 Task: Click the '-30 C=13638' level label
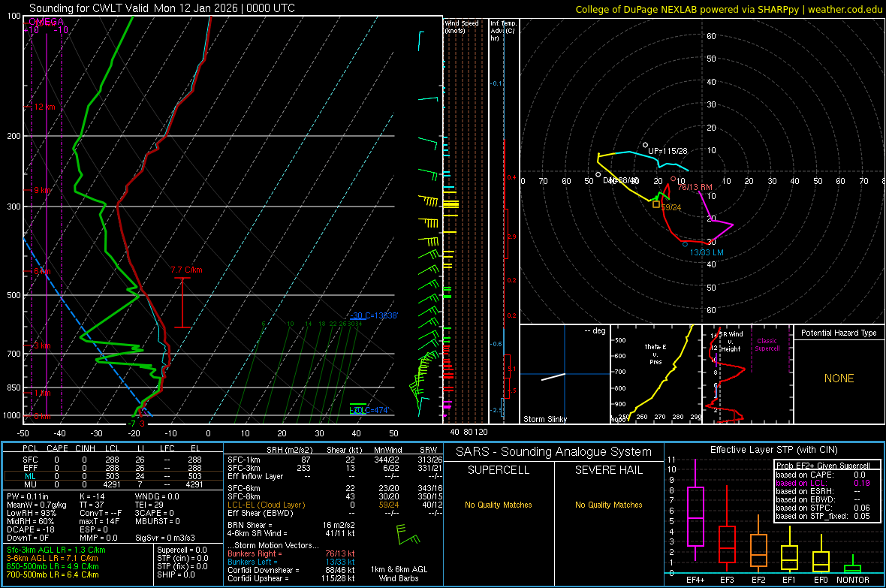tap(374, 315)
